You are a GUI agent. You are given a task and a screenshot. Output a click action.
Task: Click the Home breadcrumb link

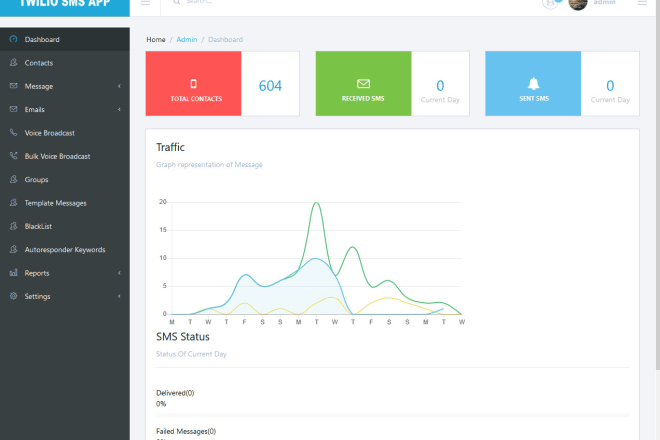click(156, 39)
